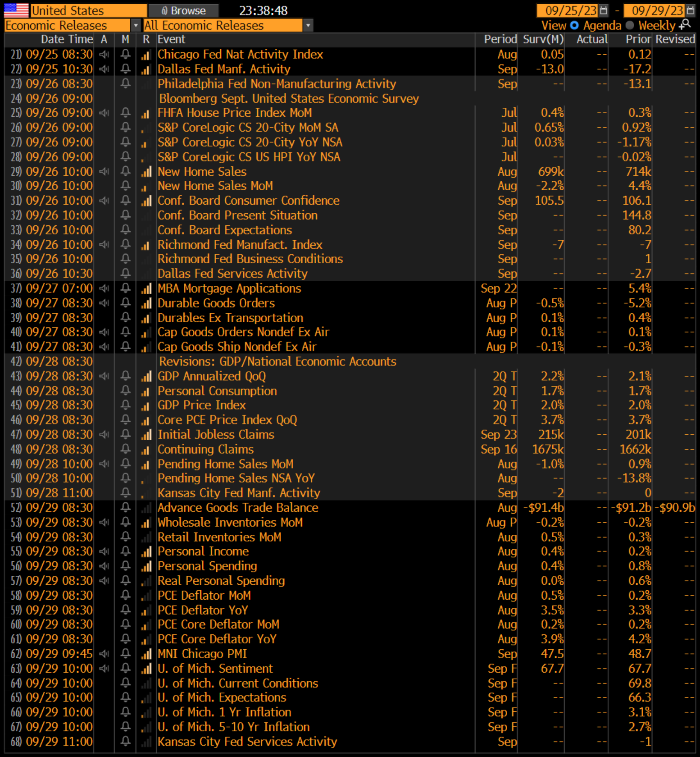
Task: Click the 215k jobless claims survey value
Action: click(x=551, y=435)
